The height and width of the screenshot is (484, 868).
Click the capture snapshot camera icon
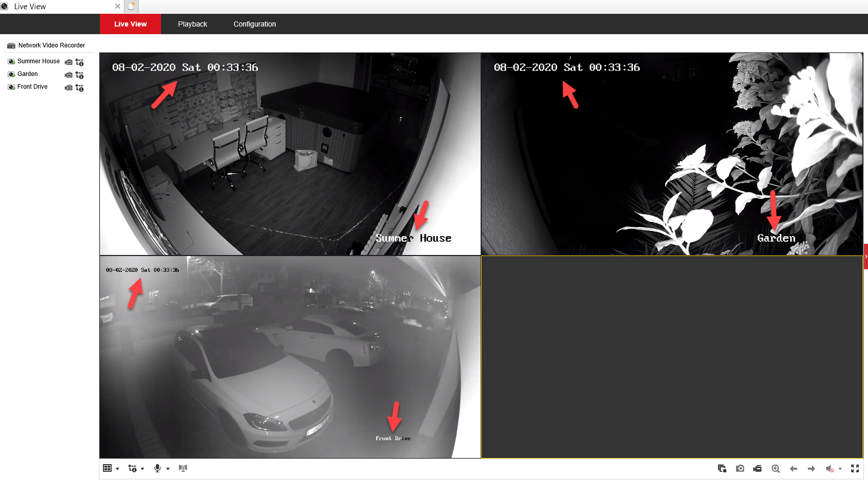coord(740,468)
